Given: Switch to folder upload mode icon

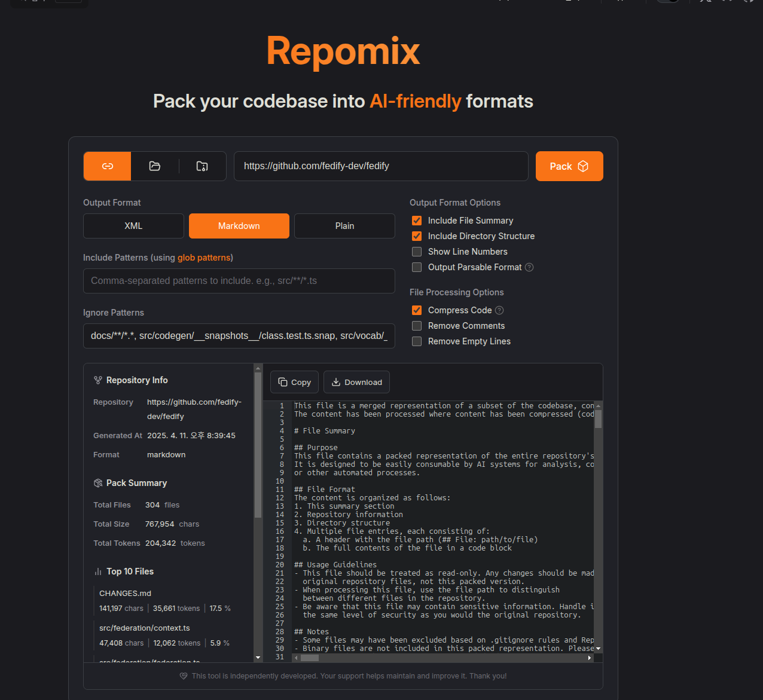Looking at the screenshot, I should (x=155, y=166).
